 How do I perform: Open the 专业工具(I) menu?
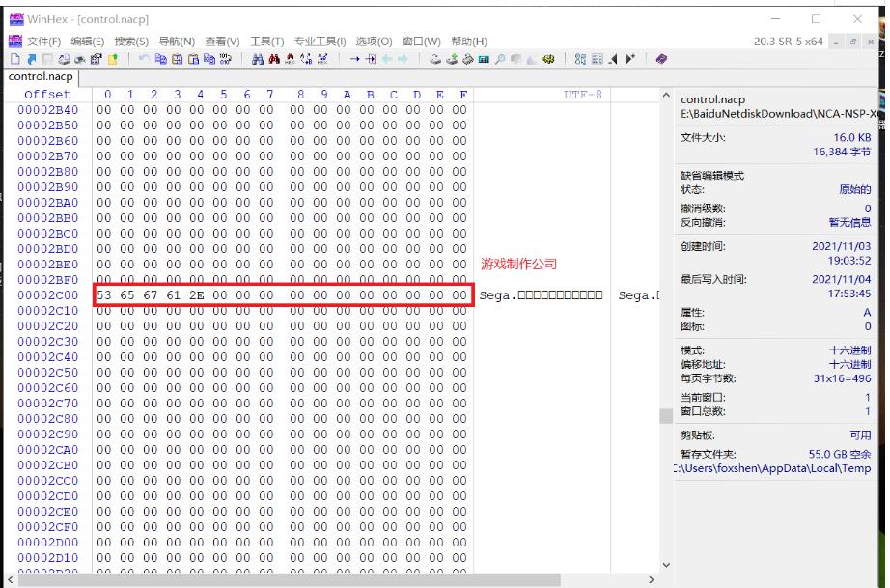click(320, 42)
